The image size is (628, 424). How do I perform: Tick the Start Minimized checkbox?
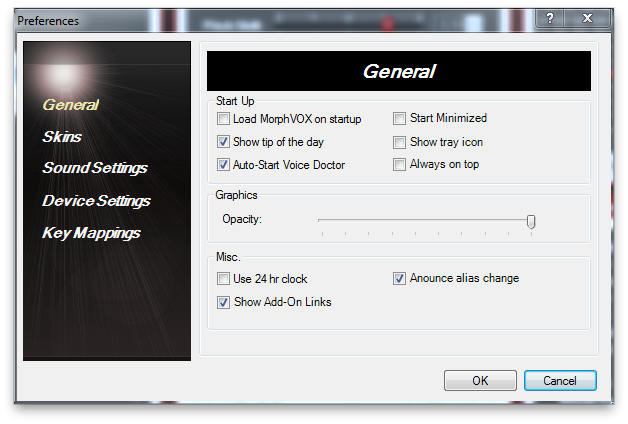(x=399, y=119)
